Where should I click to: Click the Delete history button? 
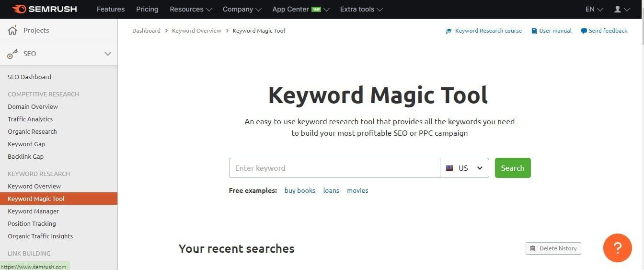click(x=553, y=248)
